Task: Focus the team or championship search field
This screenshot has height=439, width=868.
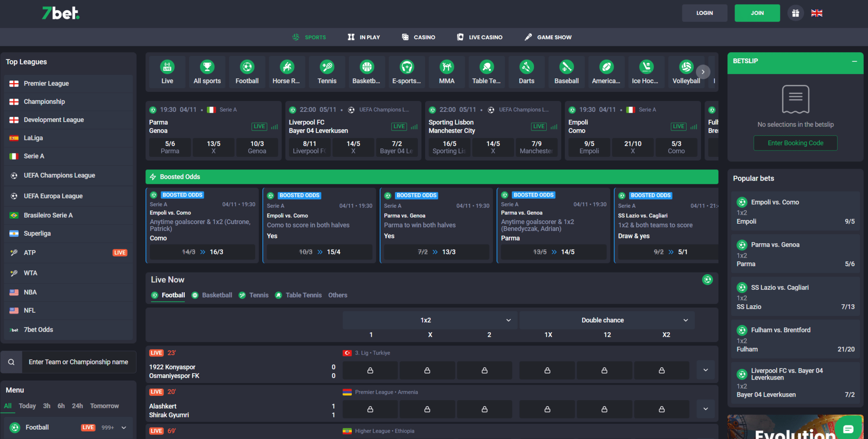Action: point(78,362)
